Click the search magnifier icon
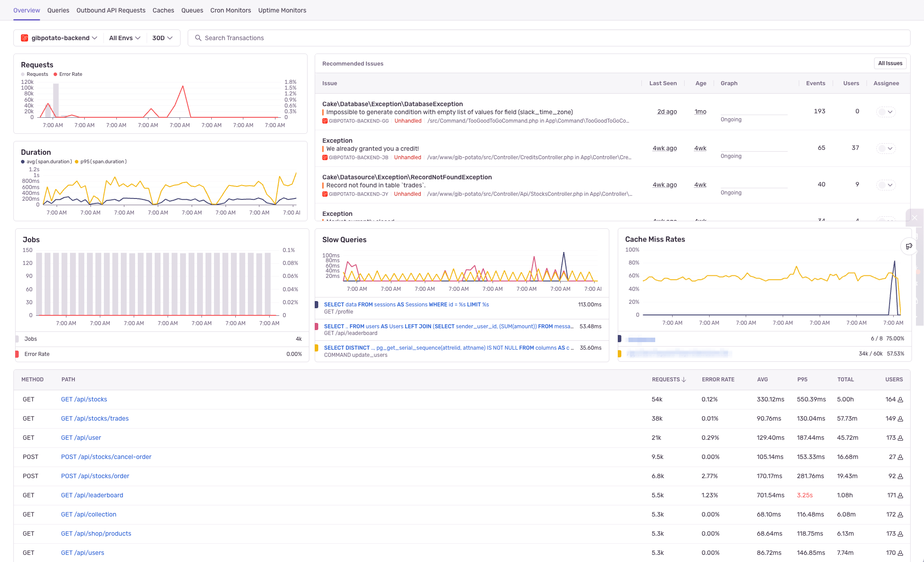 pos(198,38)
